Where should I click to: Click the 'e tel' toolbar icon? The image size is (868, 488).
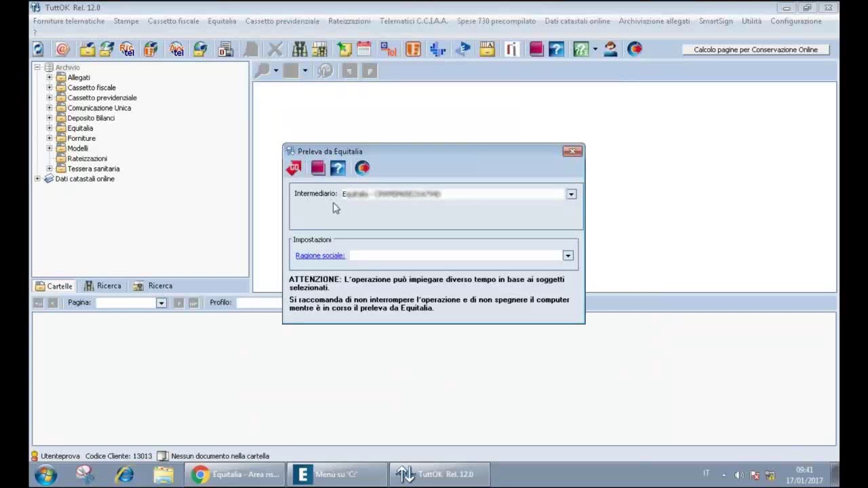point(389,49)
